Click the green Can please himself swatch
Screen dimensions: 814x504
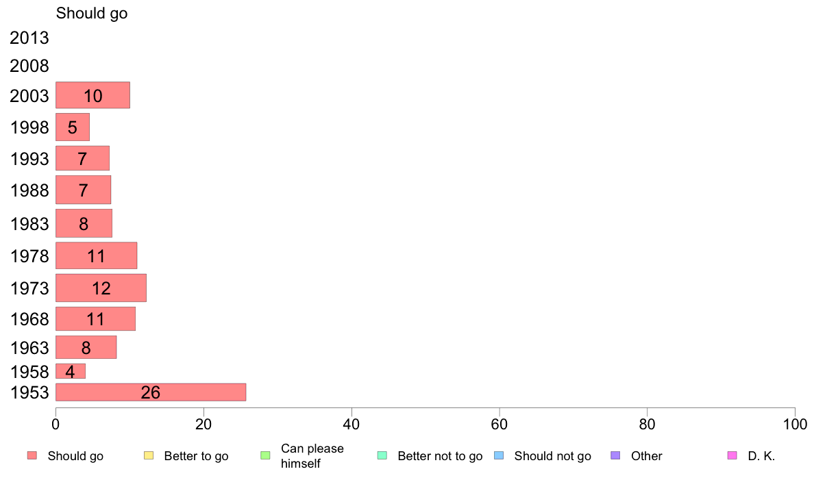[265, 456]
